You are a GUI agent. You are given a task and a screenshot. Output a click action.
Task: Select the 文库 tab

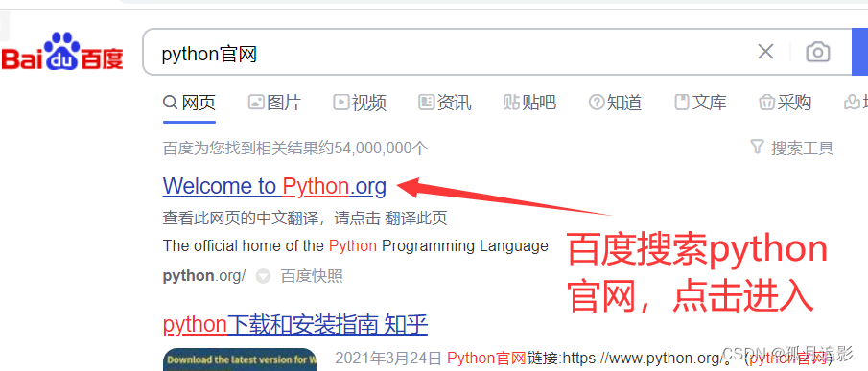pos(700,103)
